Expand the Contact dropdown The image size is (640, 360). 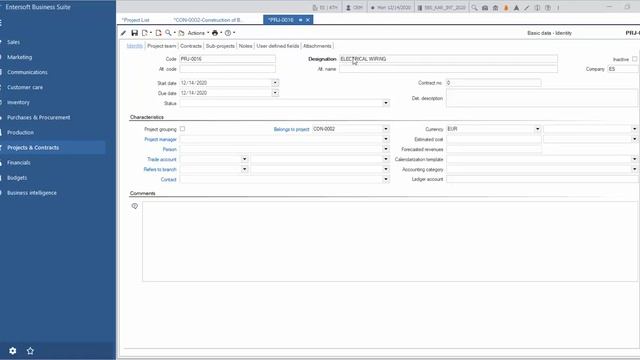pyautogui.click(x=386, y=180)
